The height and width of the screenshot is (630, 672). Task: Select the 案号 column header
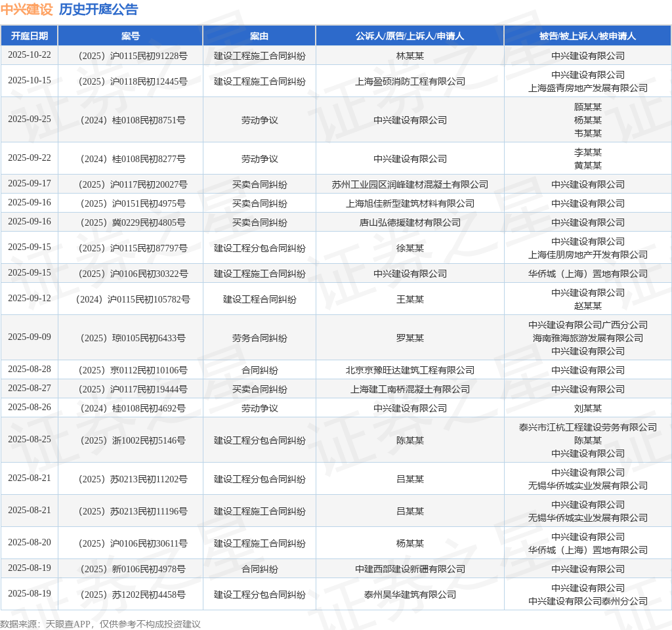(x=131, y=36)
